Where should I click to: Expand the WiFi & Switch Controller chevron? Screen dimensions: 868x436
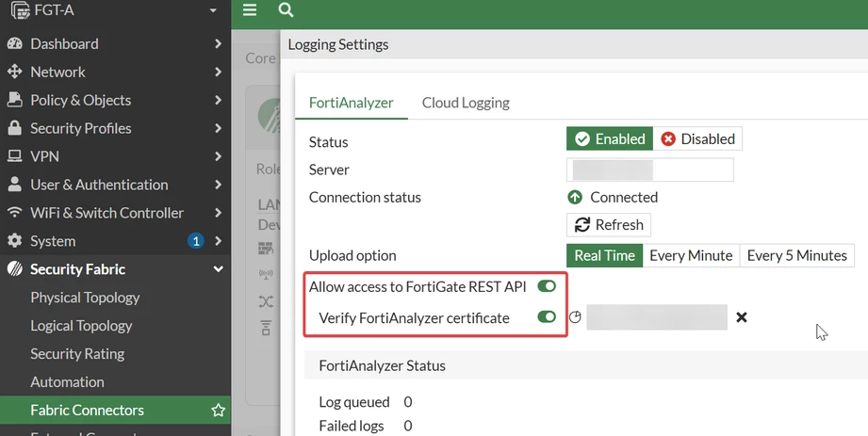click(x=218, y=213)
